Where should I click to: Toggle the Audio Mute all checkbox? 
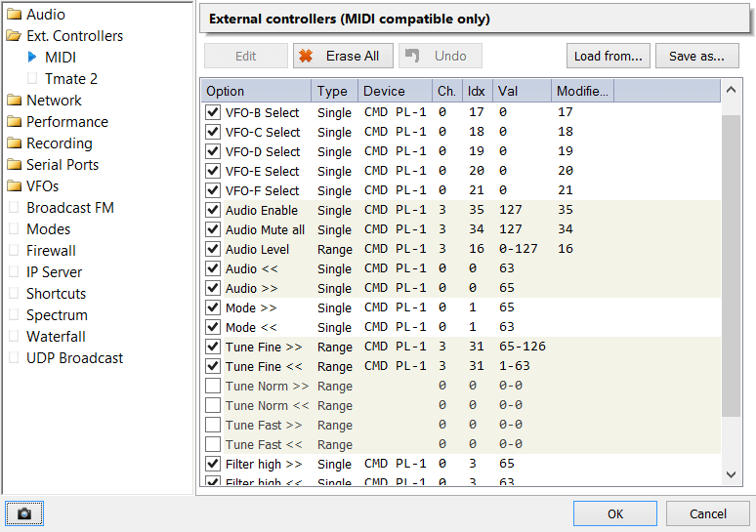click(x=213, y=229)
